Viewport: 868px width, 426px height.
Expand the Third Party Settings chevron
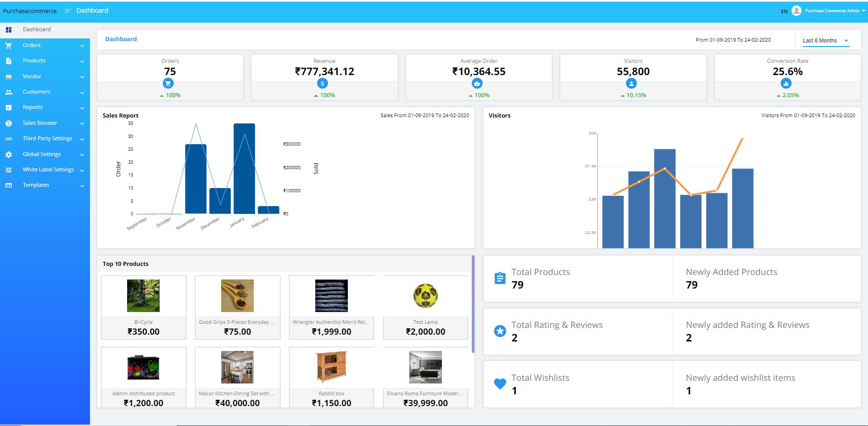82,139
